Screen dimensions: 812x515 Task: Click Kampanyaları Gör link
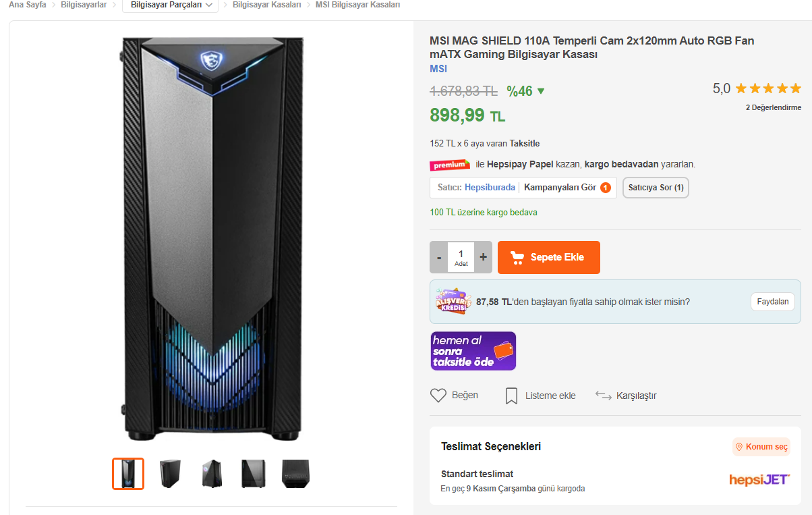(560, 188)
